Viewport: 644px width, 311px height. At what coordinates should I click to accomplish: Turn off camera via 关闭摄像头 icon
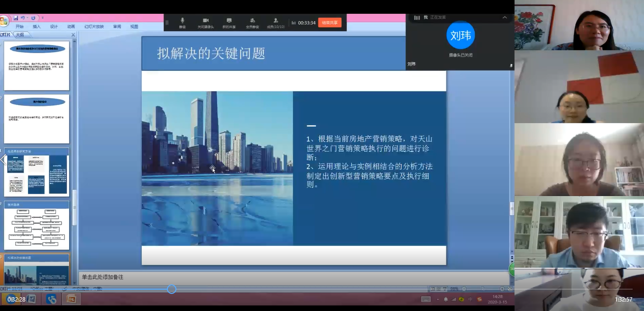(x=206, y=22)
